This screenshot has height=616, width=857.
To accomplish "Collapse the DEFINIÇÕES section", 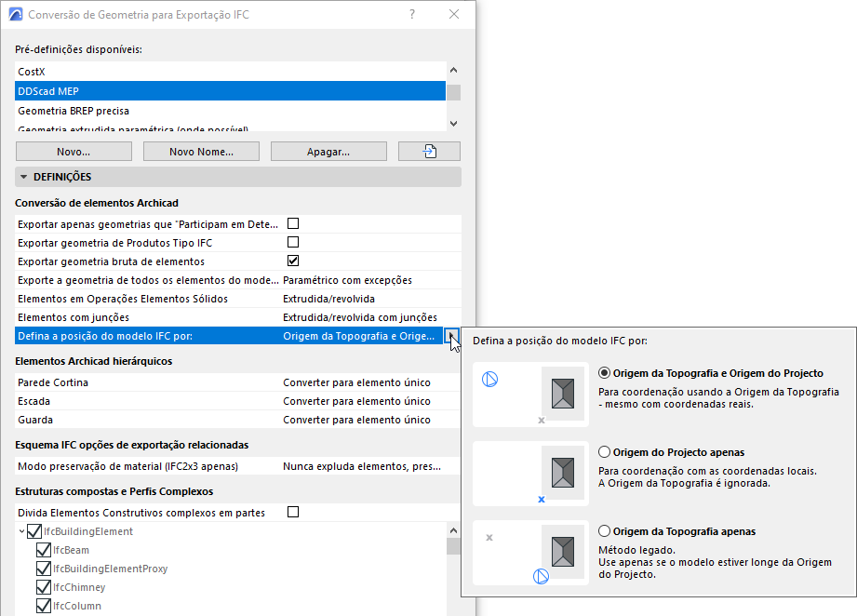I will click(x=23, y=177).
